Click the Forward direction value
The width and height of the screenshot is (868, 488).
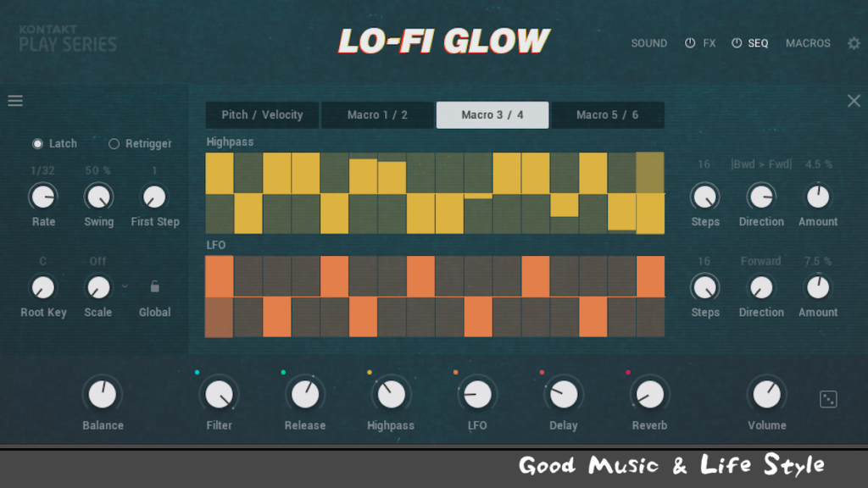tap(761, 261)
